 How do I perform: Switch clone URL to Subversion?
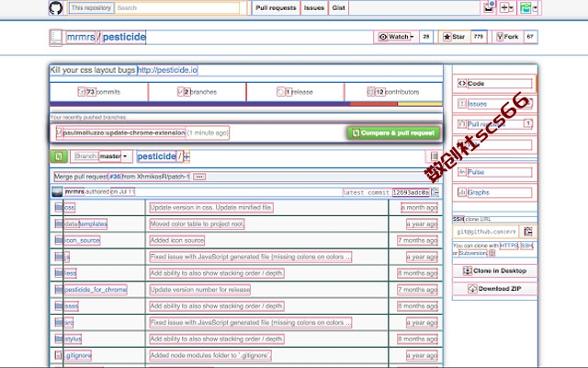point(473,253)
